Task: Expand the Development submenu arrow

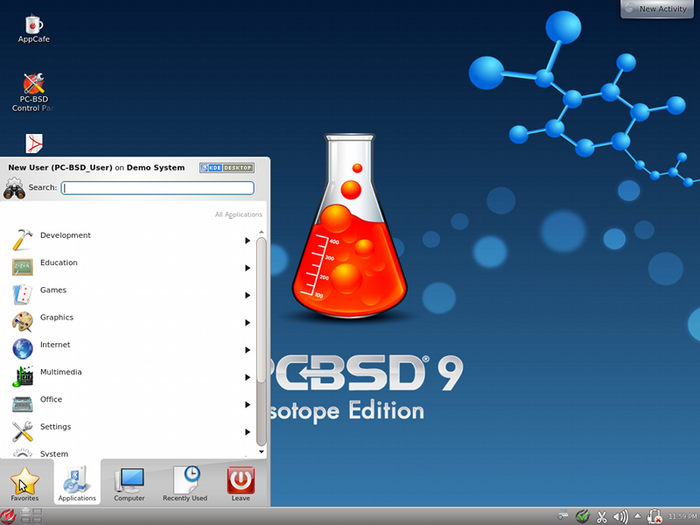Action: click(247, 241)
